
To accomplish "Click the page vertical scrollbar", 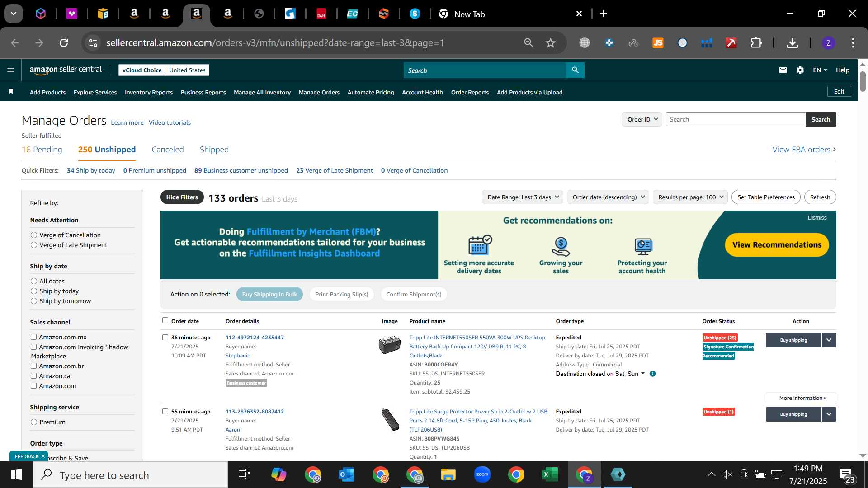I will (863, 81).
